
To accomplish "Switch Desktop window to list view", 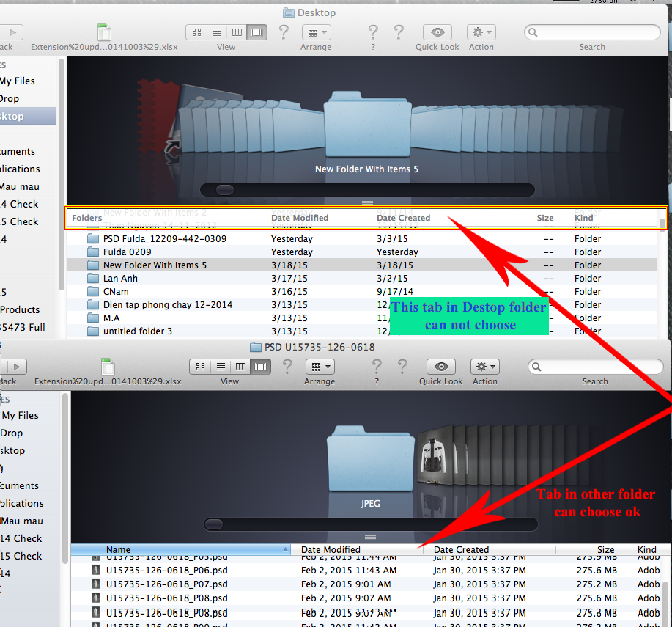I will pos(218,32).
